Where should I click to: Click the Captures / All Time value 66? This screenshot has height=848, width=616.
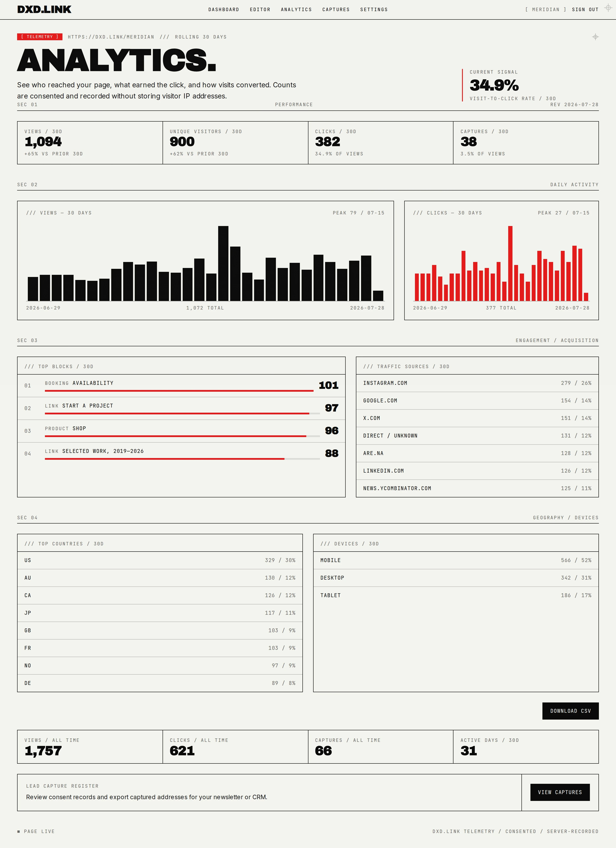(323, 751)
